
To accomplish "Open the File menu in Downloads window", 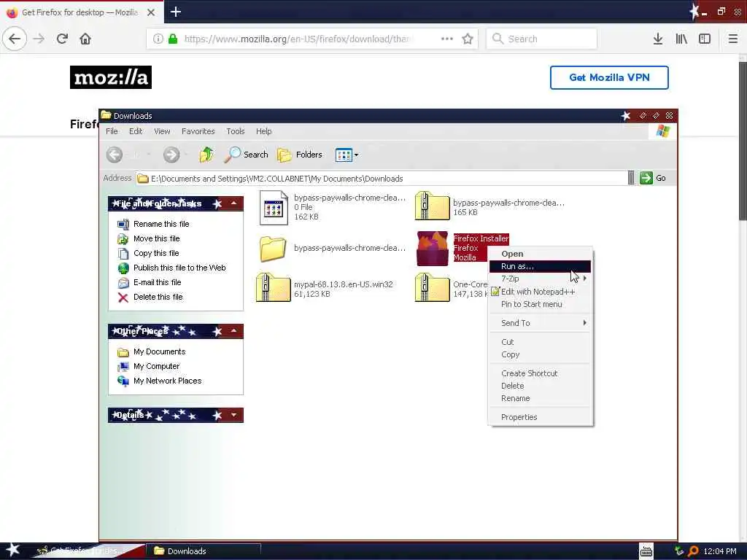I will coord(112,131).
